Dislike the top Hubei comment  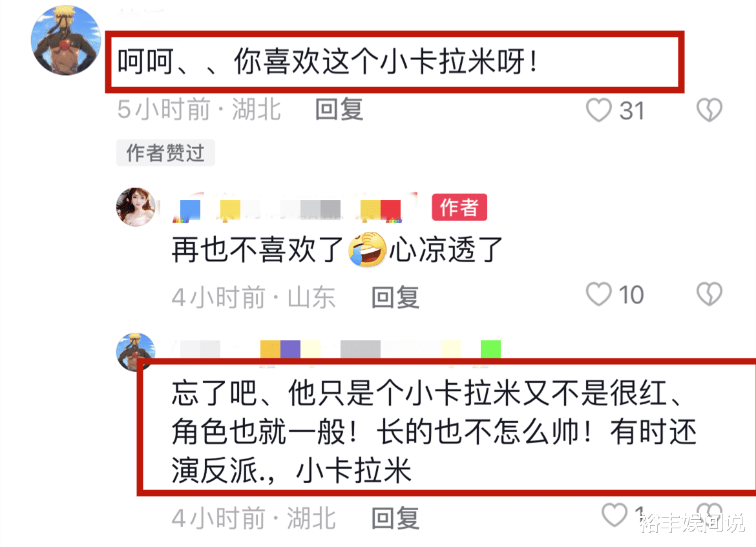coord(709,110)
